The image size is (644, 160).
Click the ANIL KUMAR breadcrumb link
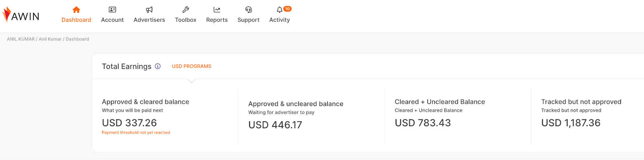(21, 39)
